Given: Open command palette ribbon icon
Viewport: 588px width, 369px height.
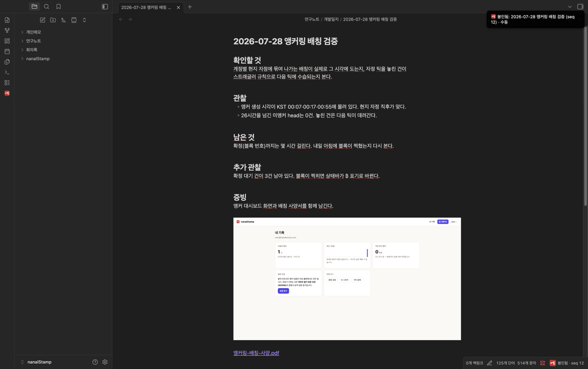Looking at the screenshot, I should (7, 72).
